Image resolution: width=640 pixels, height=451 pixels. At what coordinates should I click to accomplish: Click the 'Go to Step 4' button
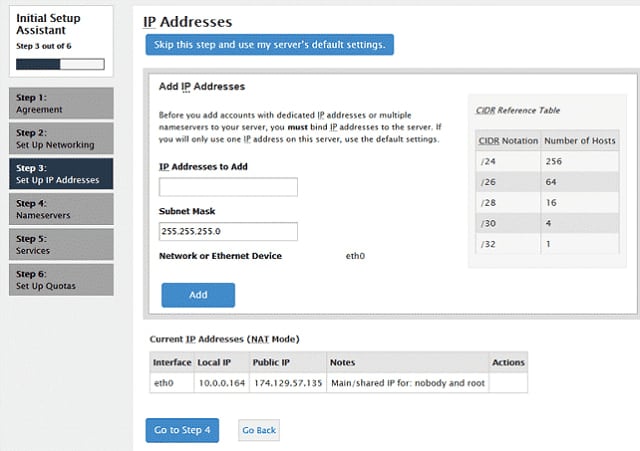pyautogui.click(x=182, y=430)
